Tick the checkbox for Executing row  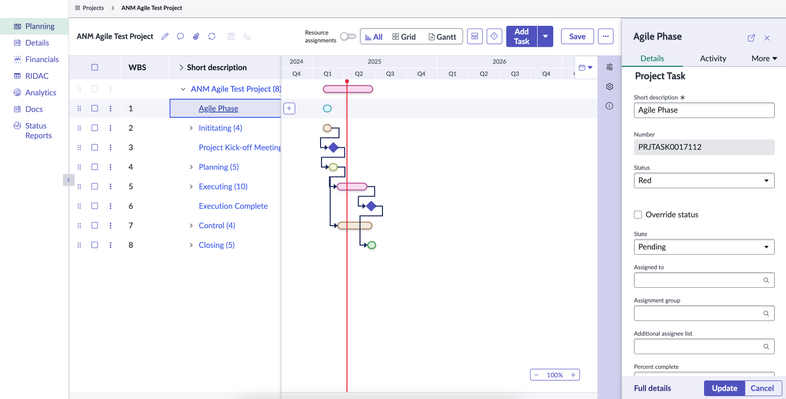[x=94, y=186]
